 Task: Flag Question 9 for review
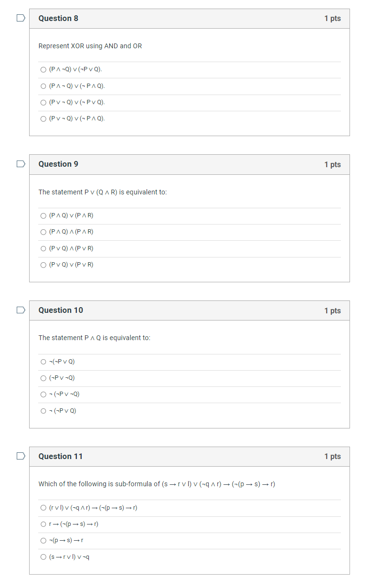(20, 163)
